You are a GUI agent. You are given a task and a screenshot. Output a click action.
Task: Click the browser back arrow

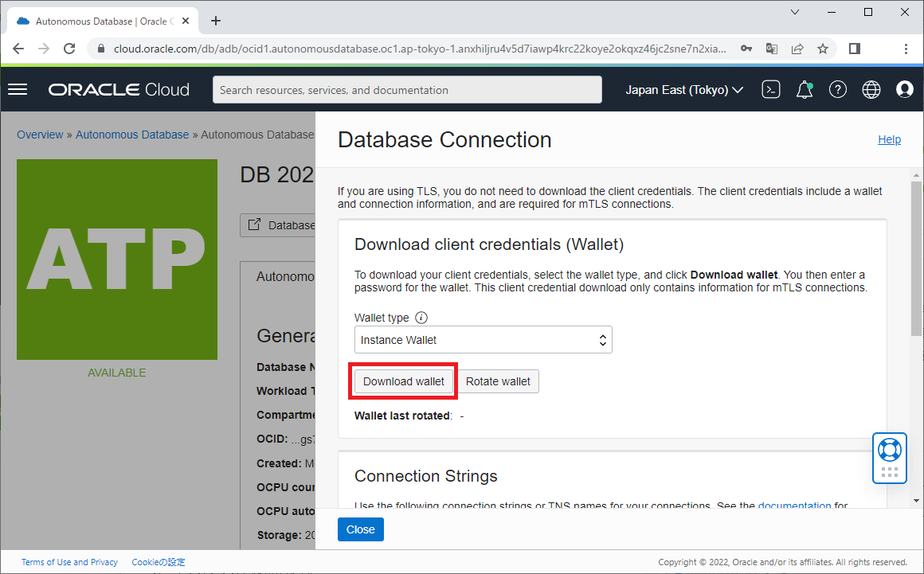point(18,49)
